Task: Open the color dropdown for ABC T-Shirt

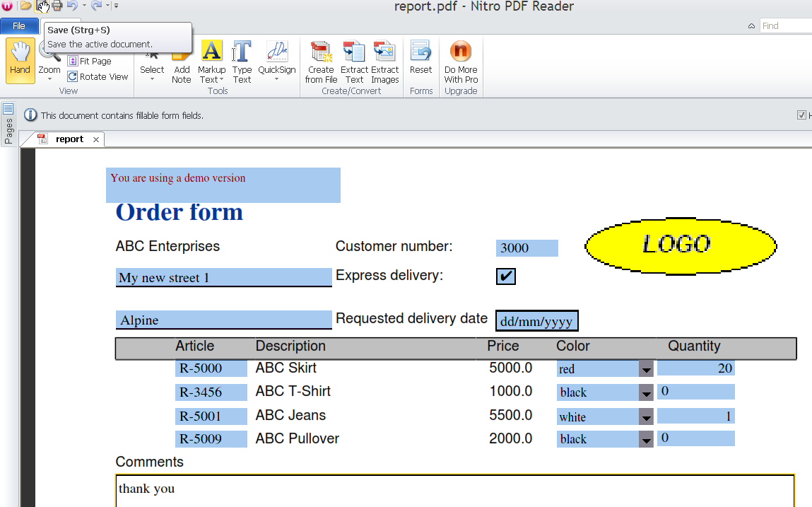Action: click(x=647, y=392)
